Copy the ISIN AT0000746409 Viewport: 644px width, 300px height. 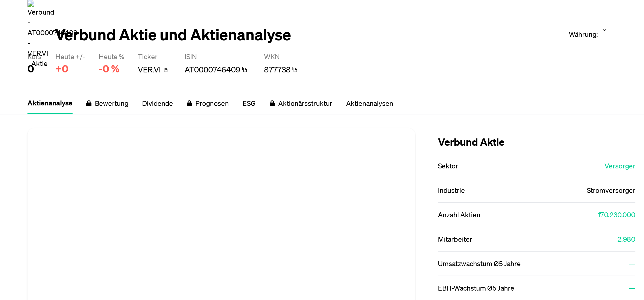pos(245,70)
